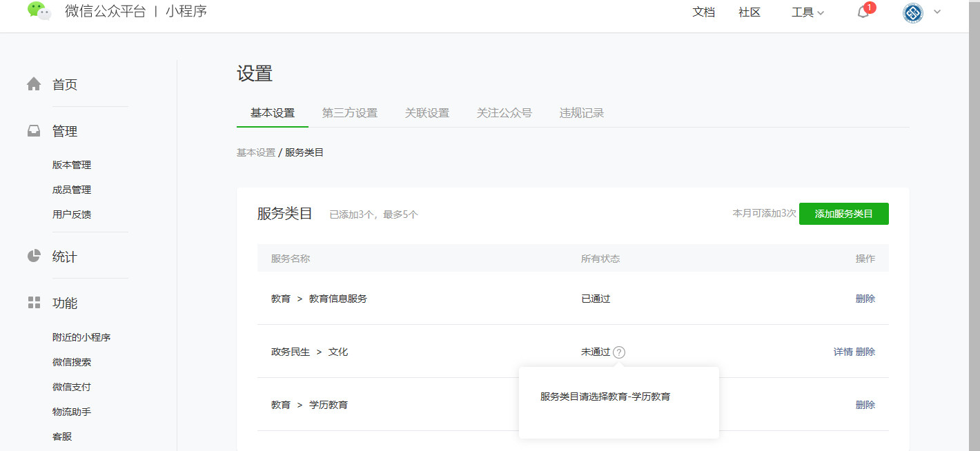Click 微信公众平台 title text
Viewport: 980px width, 451px height.
coord(106,12)
